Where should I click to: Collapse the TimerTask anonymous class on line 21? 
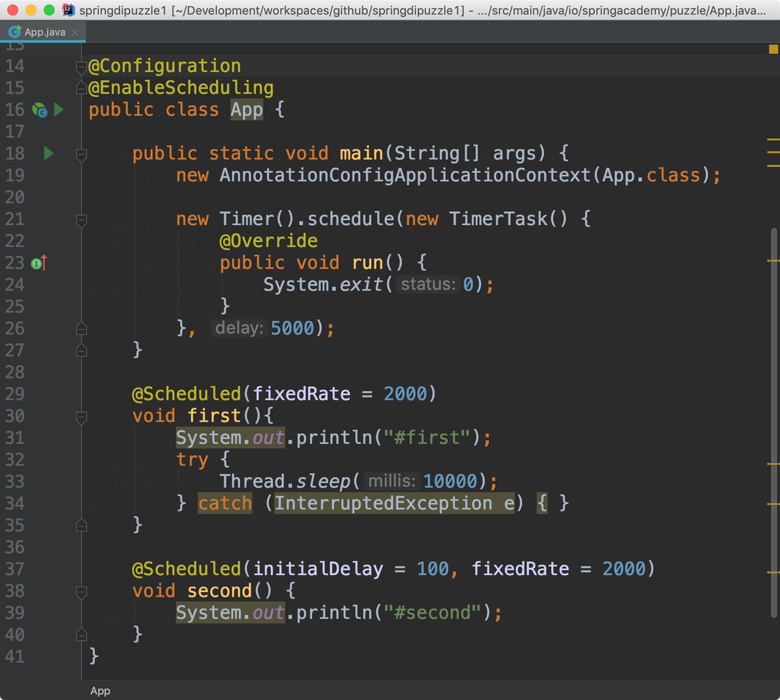pyautogui.click(x=81, y=220)
